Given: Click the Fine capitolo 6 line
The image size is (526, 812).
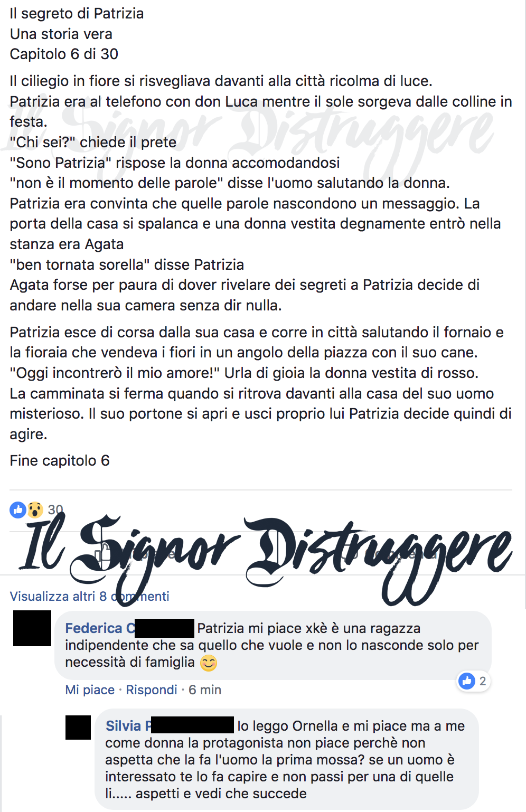Looking at the screenshot, I should click(60, 460).
